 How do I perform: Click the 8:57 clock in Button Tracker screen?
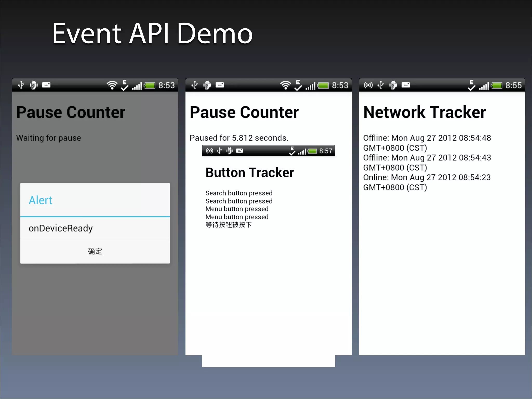(x=326, y=151)
